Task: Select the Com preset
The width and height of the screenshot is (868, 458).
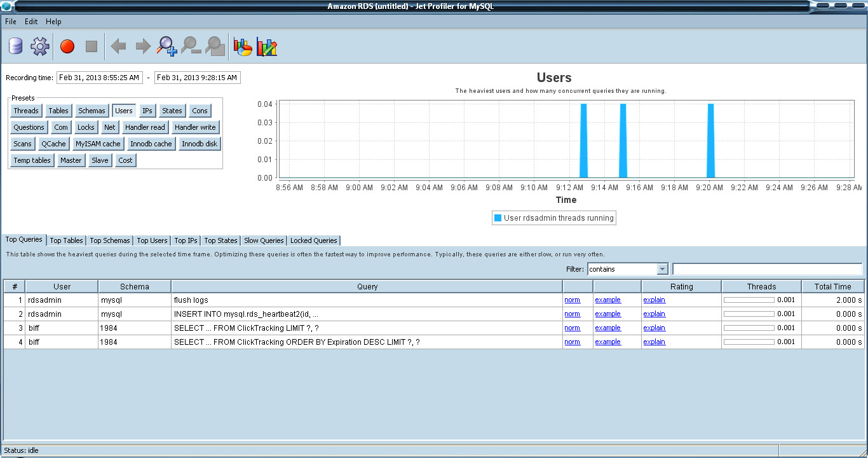Action: click(61, 127)
